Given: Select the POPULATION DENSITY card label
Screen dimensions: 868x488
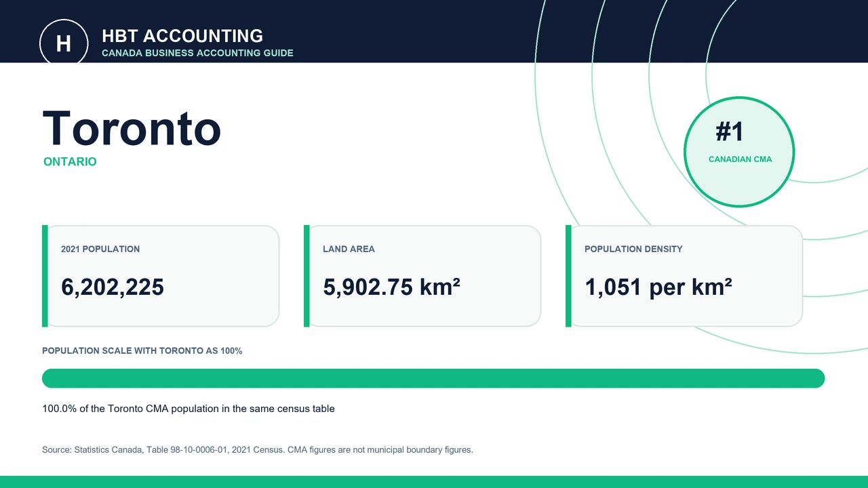Looking at the screenshot, I should [633, 249].
